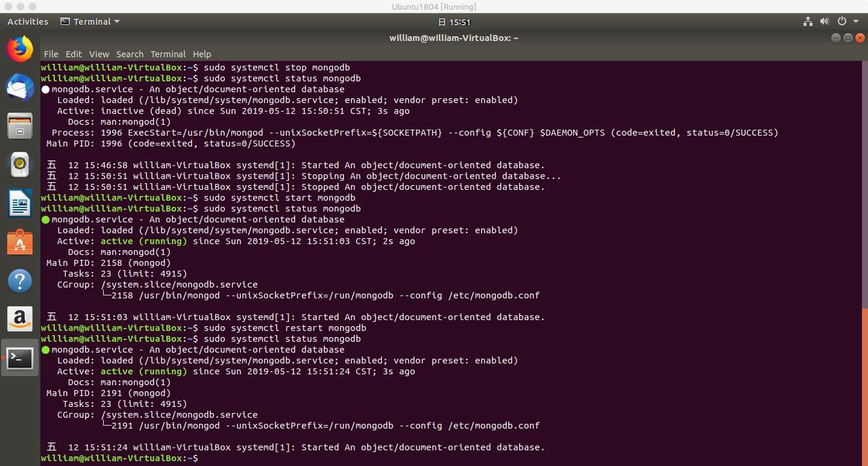The width and height of the screenshot is (868, 466).
Task: Open the clock showing 15:51
Action: pos(454,22)
